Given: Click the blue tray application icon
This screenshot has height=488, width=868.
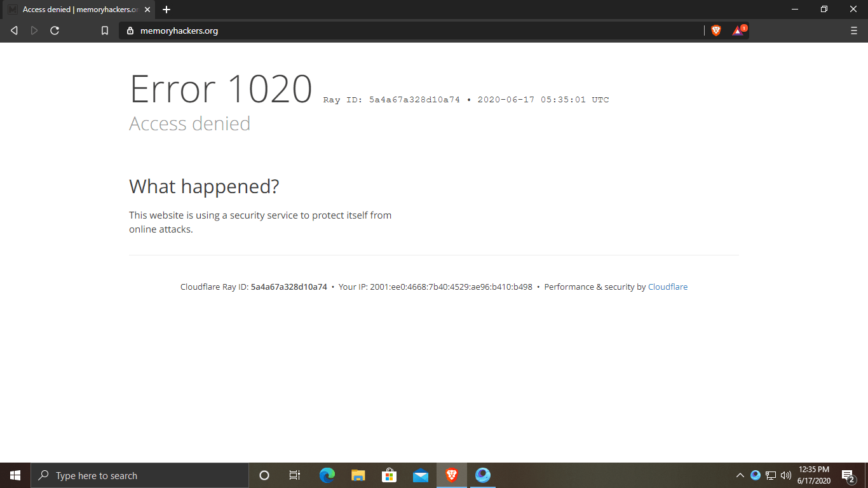Looking at the screenshot, I should click(x=756, y=475).
